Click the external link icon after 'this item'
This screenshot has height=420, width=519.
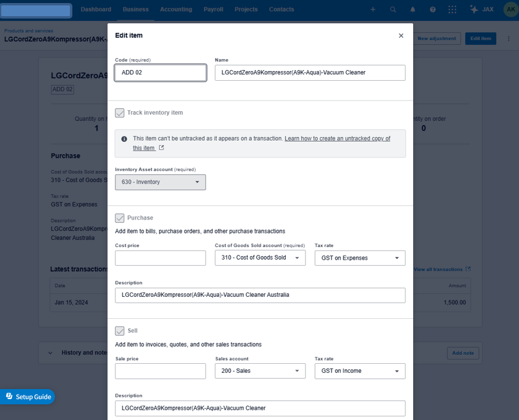click(x=161, y=148)
